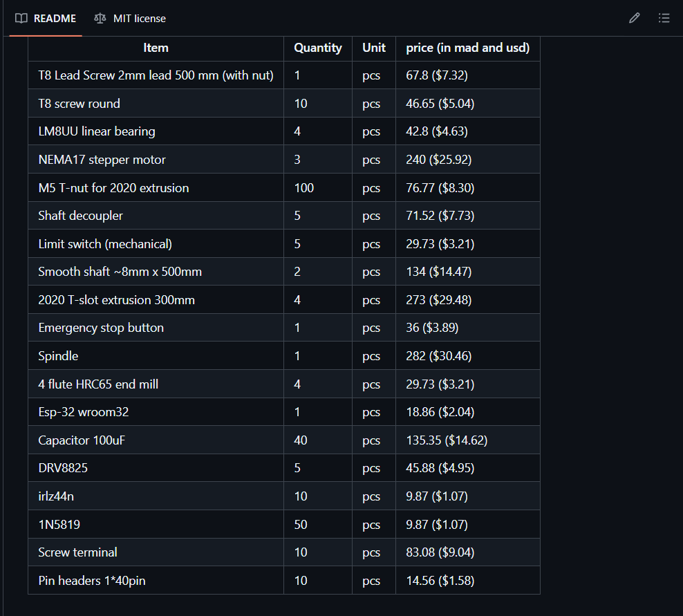Click the scale icon beside MIT license

pyautogui.click(x=100, y=18)
